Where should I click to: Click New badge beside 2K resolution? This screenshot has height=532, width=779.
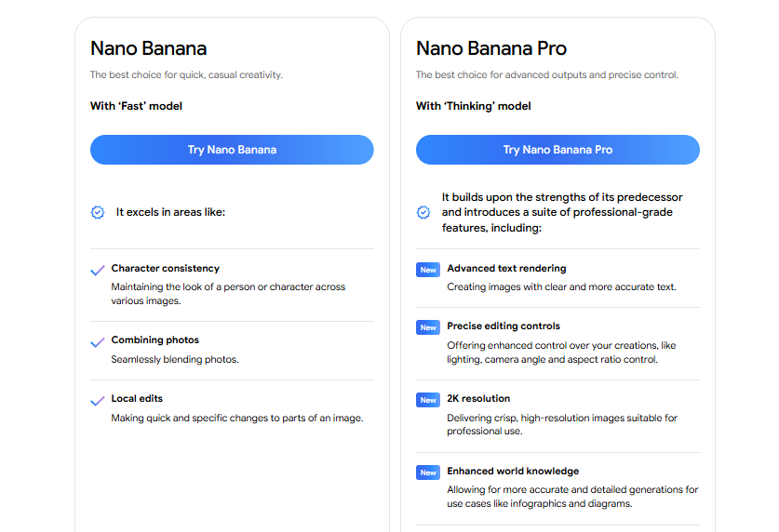pyautogui.click(x=428, y=400)
